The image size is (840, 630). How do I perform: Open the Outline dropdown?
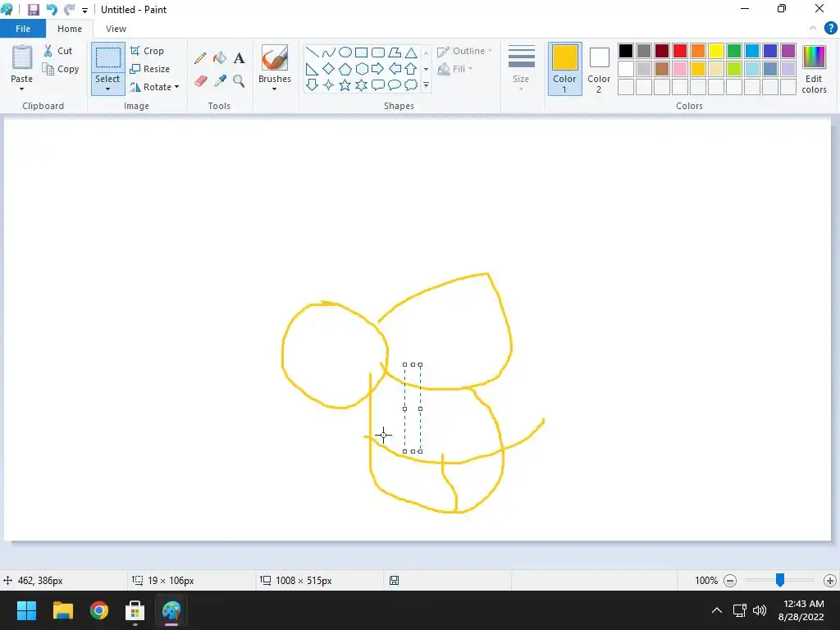coord(465,51)
